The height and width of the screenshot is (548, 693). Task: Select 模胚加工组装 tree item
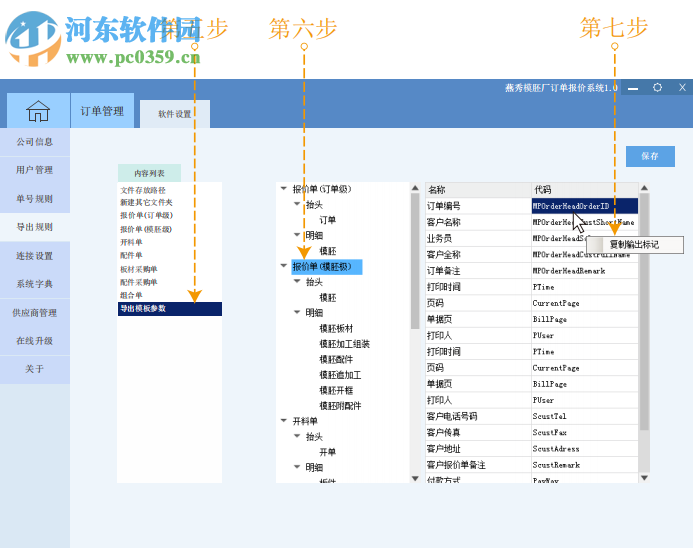(x=345, y=344)
